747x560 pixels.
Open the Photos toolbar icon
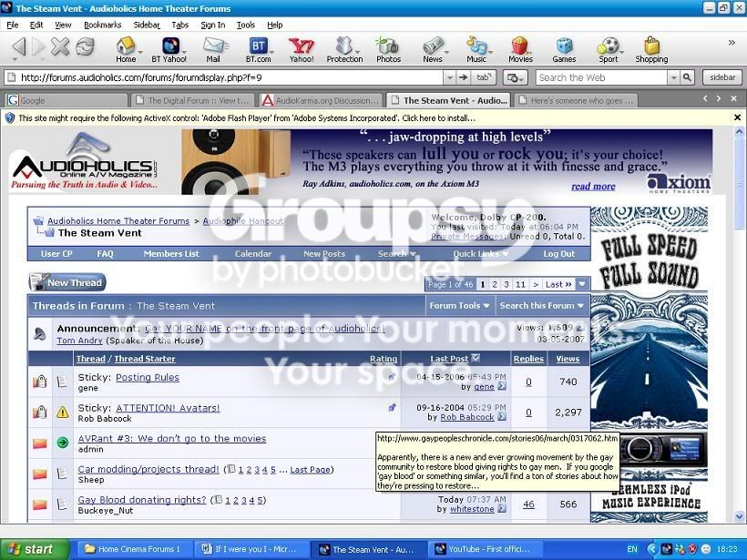click(388, 50)
